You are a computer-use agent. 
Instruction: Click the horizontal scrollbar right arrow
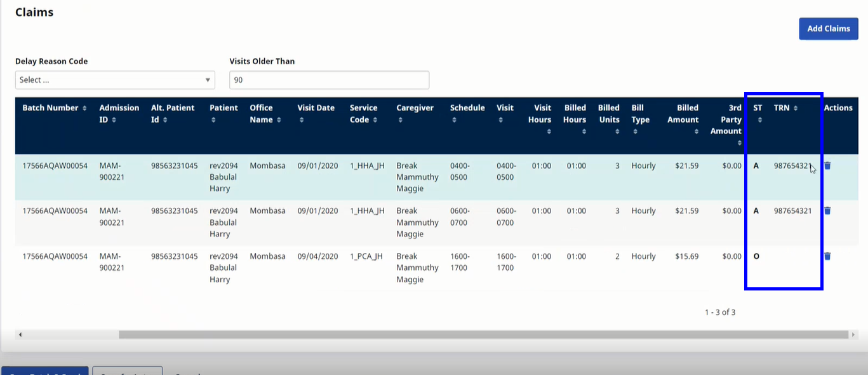(854, 334)
